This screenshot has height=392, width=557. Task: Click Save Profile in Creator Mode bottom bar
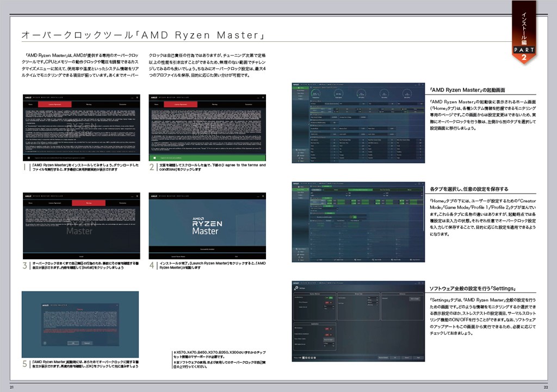coord(377,260)
